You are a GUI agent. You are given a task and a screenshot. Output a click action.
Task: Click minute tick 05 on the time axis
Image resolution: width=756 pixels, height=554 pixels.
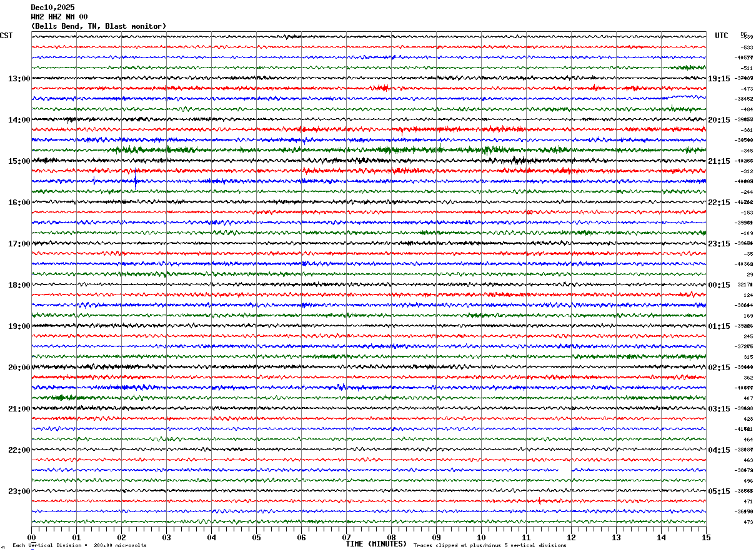[256, 537]
